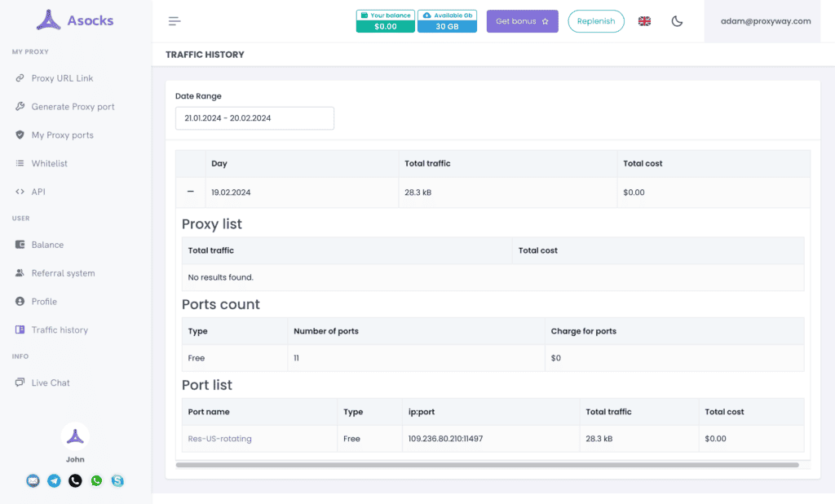Open the Skype contact icon
The height and width of the screenshot is (504, 835).
click(117, 481)
